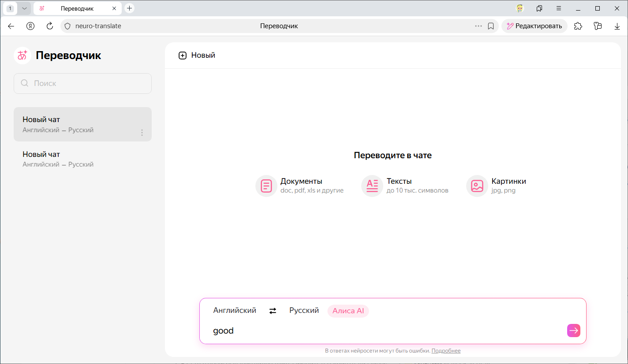Bookmark this page using bookmark icon

[491, 26]
